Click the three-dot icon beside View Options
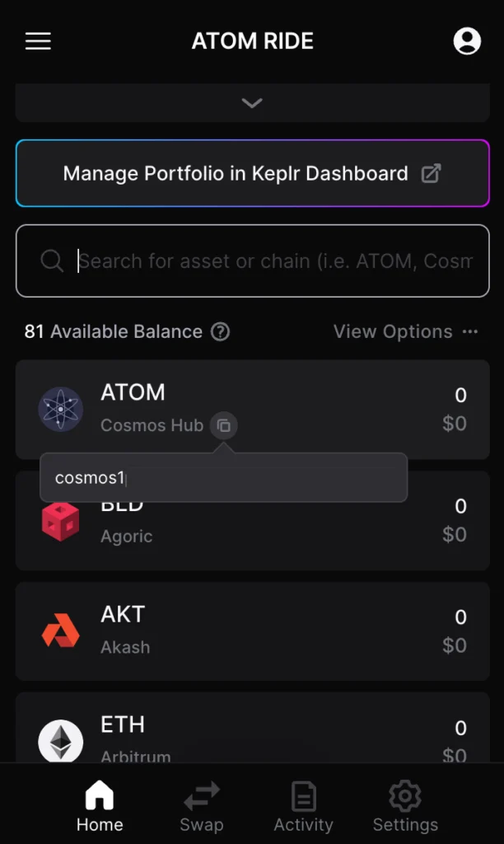This screenshot has height=844, width=504. [x=470, y=332]
